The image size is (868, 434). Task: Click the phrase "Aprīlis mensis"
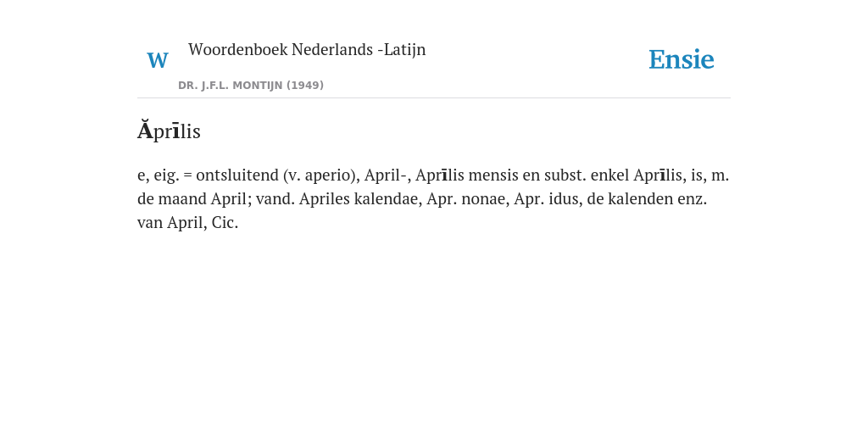[x=467, y=175]
